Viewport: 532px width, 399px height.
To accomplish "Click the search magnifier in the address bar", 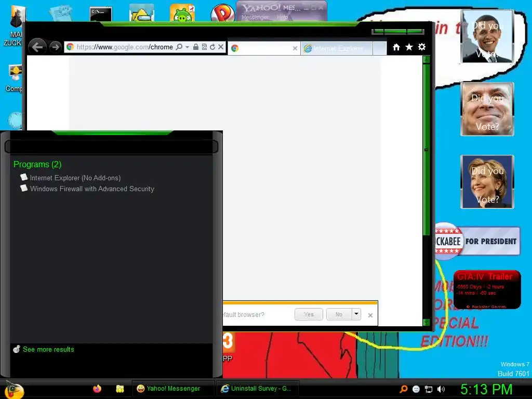I will tap(179, 47).
